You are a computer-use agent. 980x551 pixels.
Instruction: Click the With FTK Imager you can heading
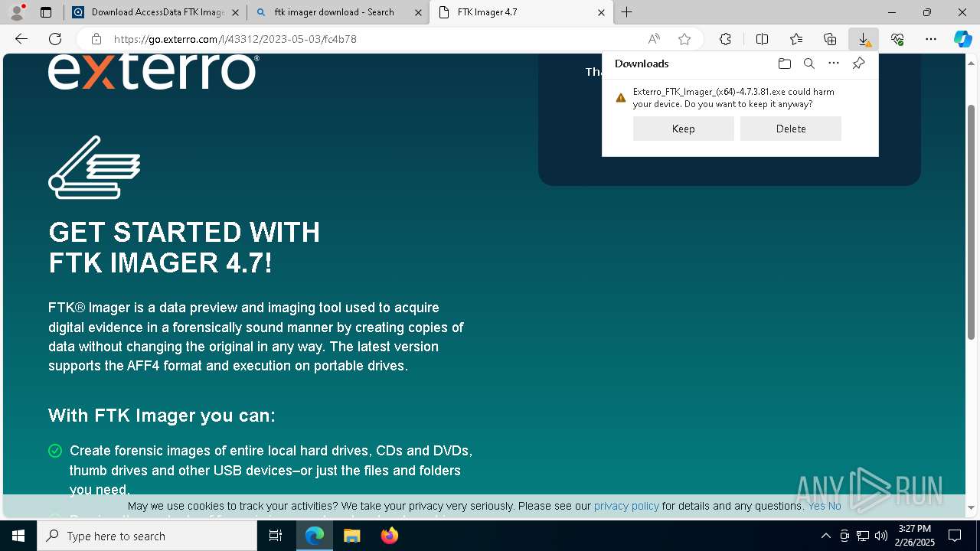(x=162, y=416)
